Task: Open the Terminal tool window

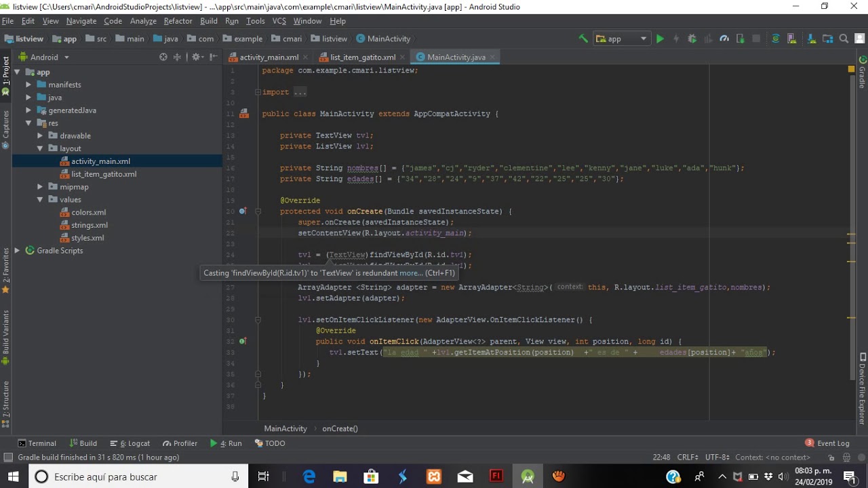Action: (37, 443)
